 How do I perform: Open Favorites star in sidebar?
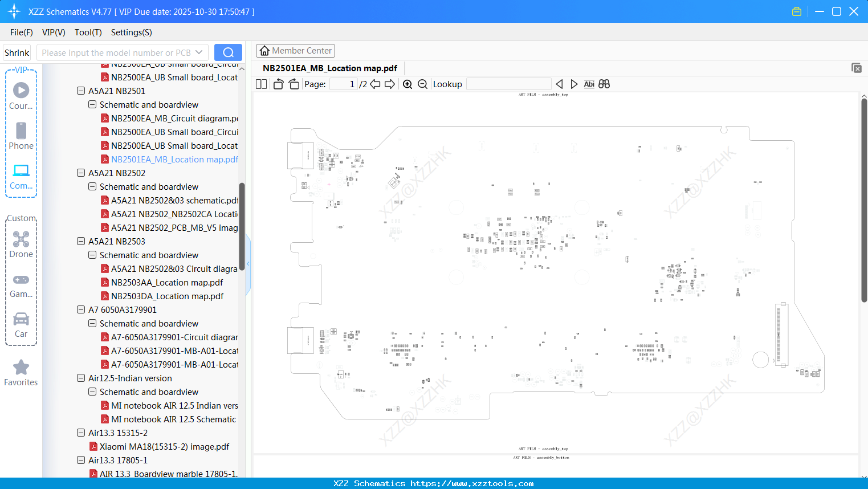click(x=21, y=373)
